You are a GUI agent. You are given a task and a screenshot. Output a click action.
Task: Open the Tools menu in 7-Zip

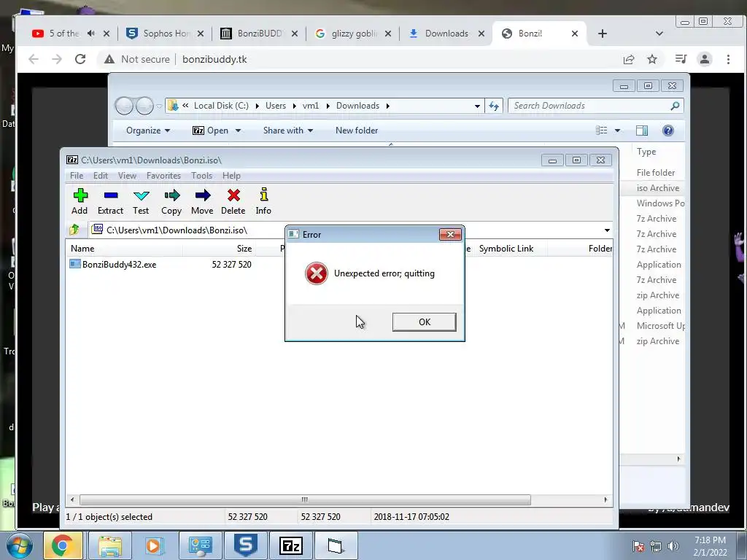click(201, 176)
